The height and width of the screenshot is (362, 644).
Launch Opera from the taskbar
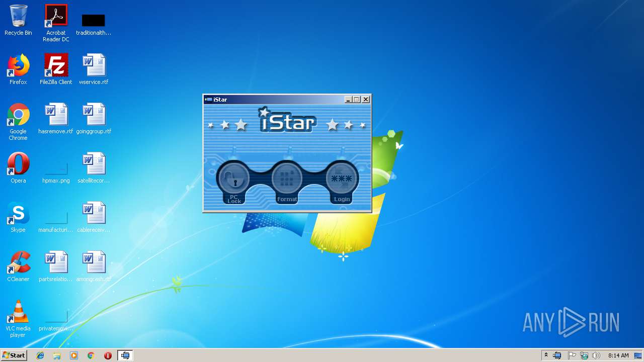108,355
